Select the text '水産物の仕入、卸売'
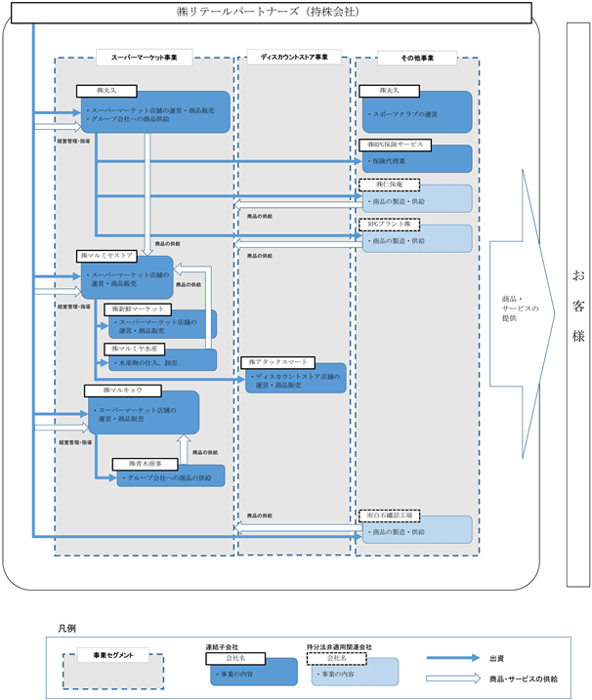The width and height of the screenshot is (592, 700). 148,363
